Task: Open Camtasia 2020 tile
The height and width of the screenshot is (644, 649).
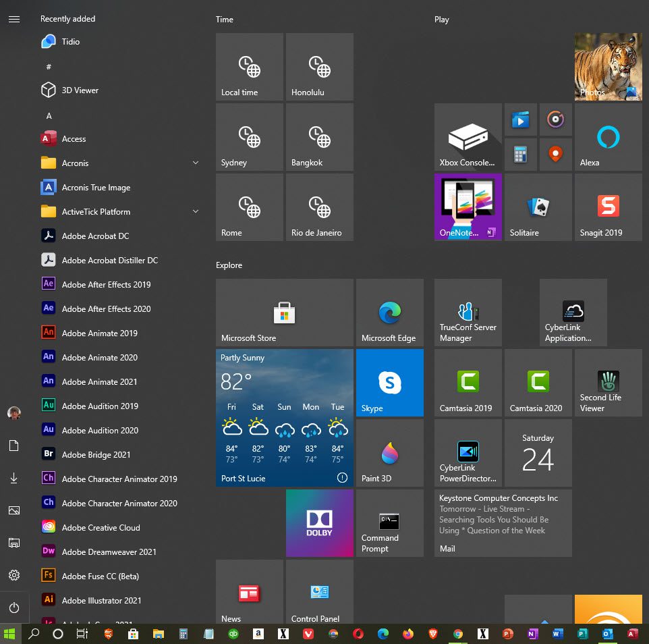Action: pyautogui.click(x=538, y=383)
